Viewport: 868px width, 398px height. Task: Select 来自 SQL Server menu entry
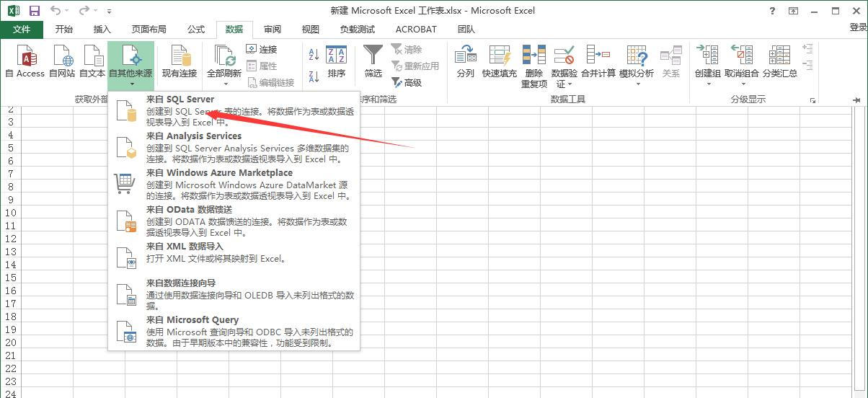click(x=234, y=110)
